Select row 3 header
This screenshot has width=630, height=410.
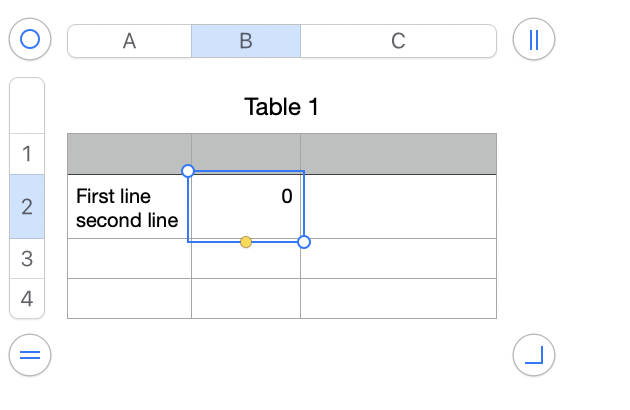[27, 259]
